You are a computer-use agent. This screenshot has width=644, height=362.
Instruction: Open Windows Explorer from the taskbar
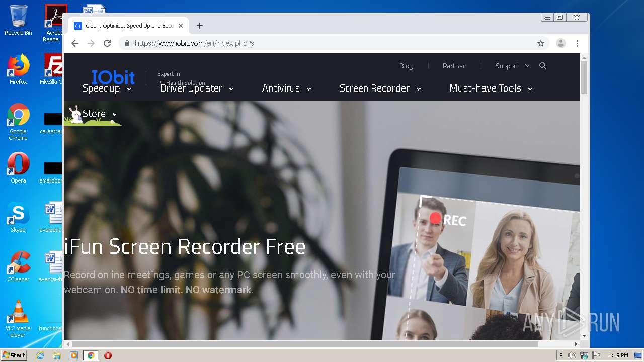point(57,355)
